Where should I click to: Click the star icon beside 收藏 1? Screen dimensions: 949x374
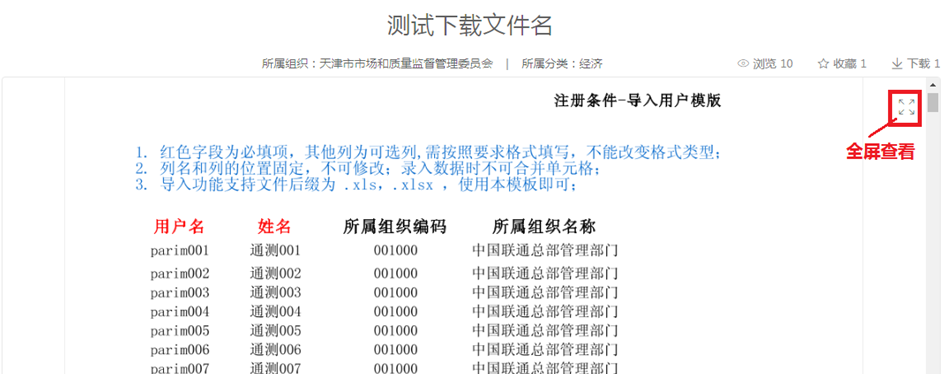(x=823, y=64)
